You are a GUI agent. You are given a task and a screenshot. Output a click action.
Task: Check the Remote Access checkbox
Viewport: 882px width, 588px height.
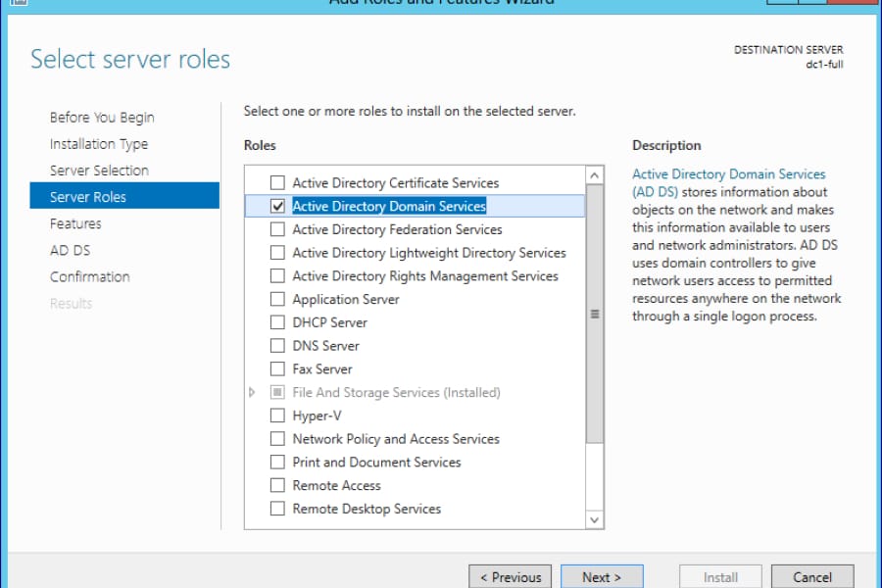click(x=277, y=485)
